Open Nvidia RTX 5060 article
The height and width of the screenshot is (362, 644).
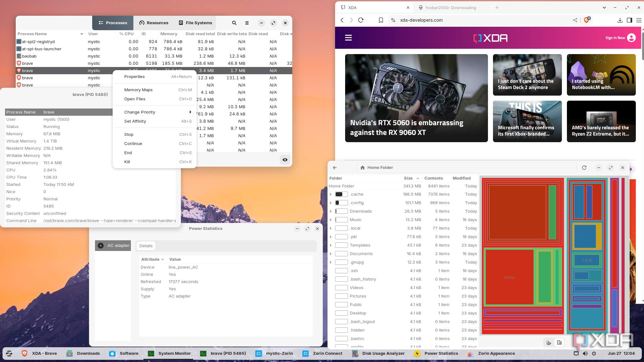[x=416, y=98]
